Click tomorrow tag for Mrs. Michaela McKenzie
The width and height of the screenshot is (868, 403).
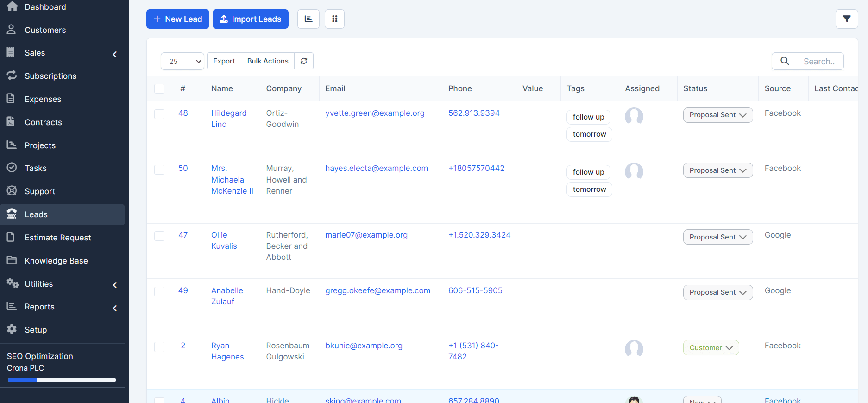coord(589,189)
